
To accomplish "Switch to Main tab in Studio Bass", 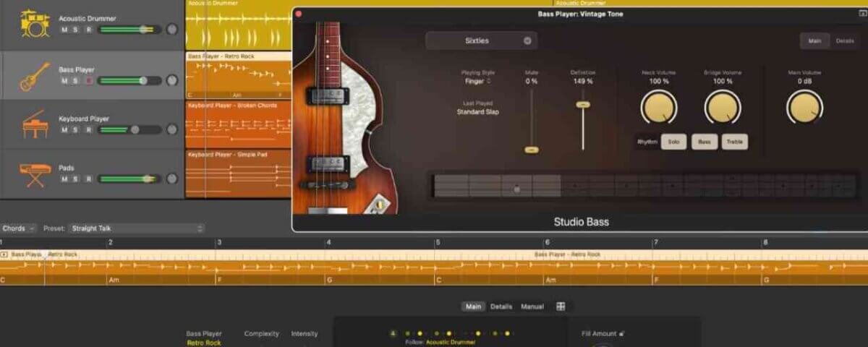I will coord(814,41).
